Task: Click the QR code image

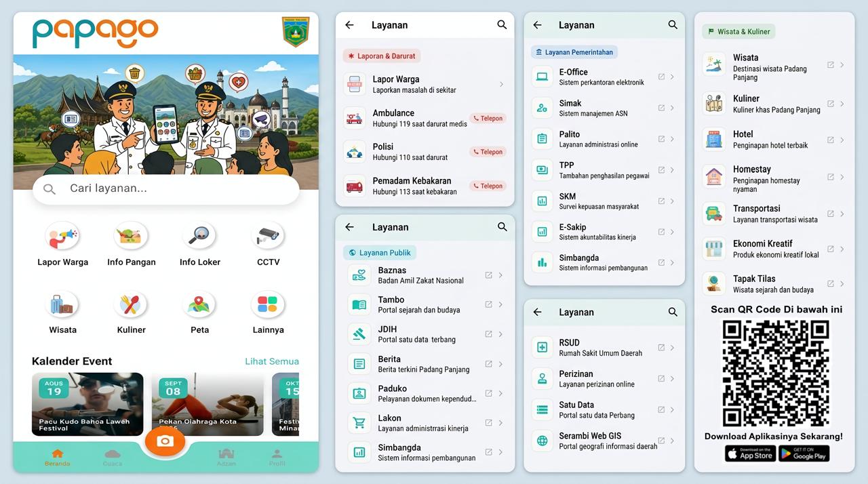Action: click(x=775, y=373)
